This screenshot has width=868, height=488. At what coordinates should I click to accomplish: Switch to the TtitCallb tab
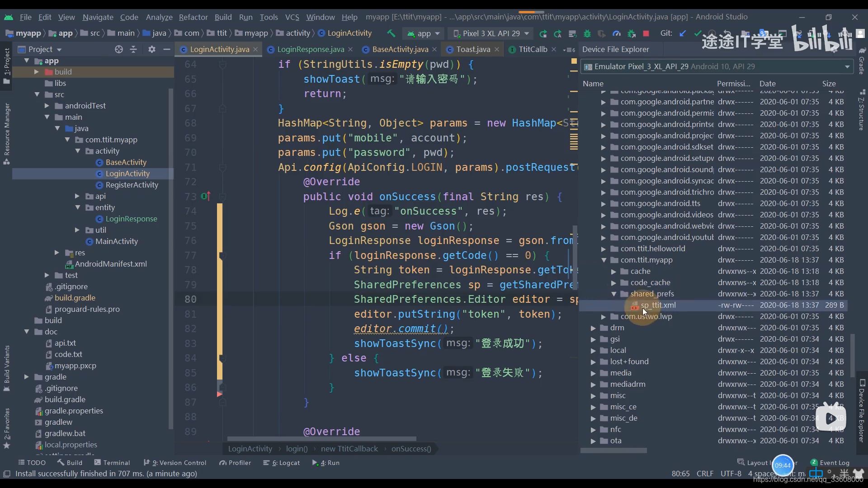tap(533, 49)
